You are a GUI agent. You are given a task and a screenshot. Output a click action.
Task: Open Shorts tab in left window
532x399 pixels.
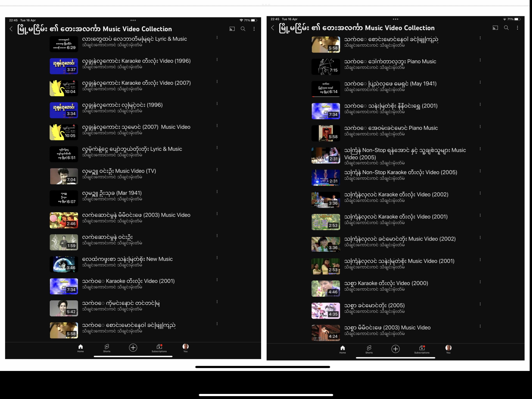coord(107,348)
